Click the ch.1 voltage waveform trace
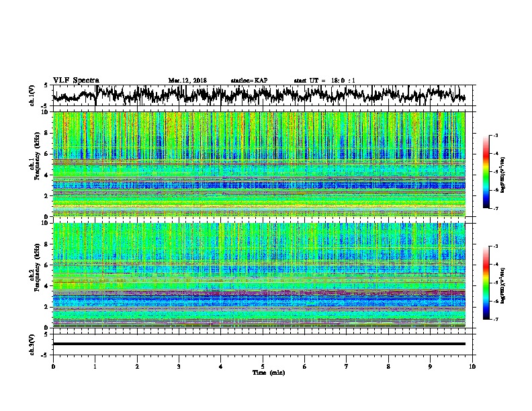 point(259,94)
